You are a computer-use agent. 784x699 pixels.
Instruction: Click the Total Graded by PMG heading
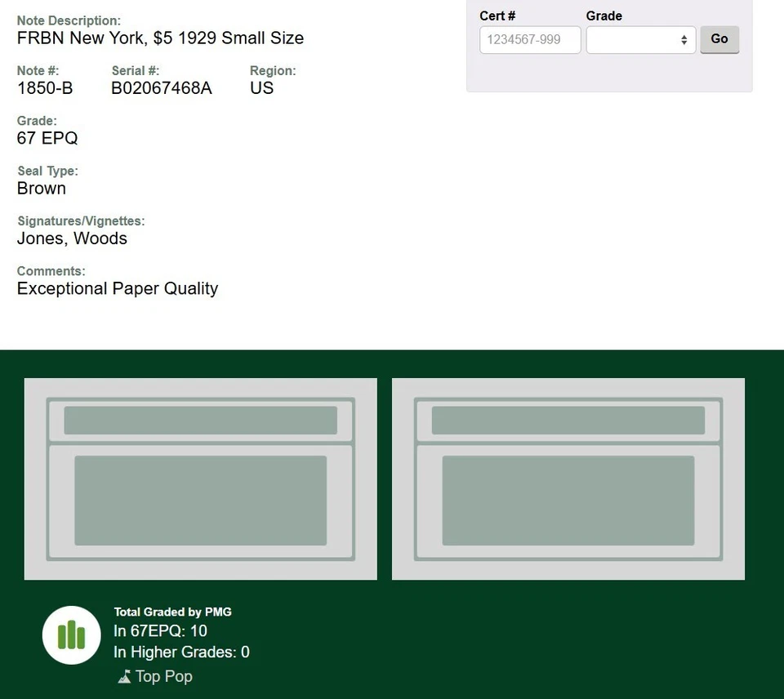click(173, 612)
